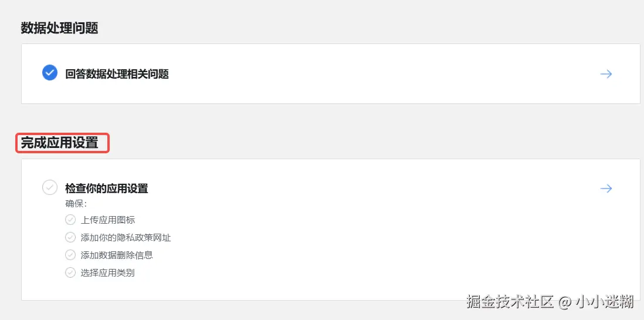Click check icon beside 添加数据删除信息

(x=70, y=255)
